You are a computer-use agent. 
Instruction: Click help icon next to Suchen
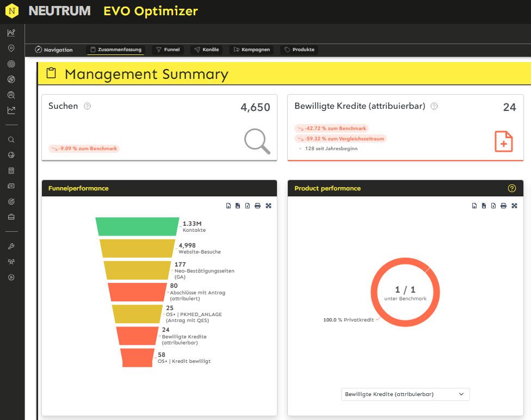(87, 107)
